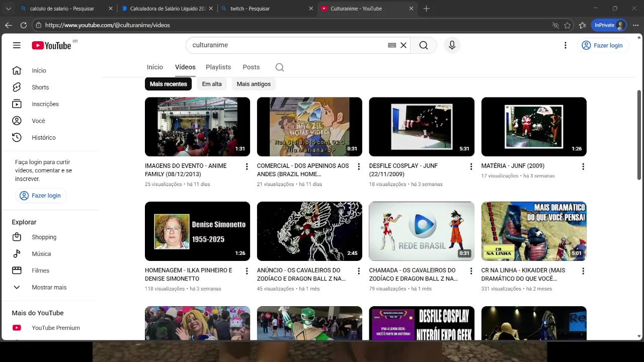Image resolution: width=644 pixels, height=362 pixels.
Task: Open options menu for IMAGENS DO EVENTO video
Action: 247,166
